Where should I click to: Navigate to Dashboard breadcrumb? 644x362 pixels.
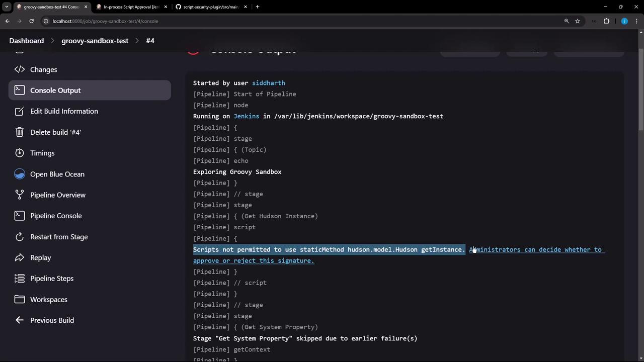click(x=27, y=41)
